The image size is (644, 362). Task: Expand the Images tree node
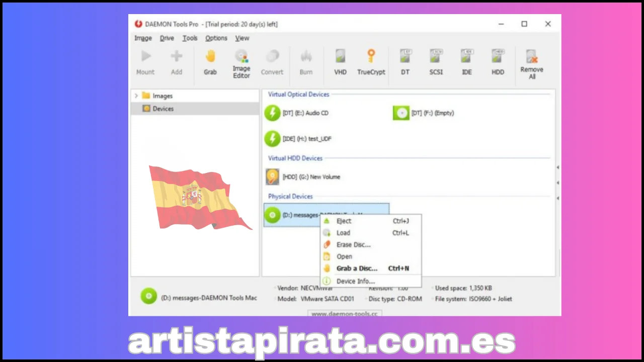tap(136, 96)
